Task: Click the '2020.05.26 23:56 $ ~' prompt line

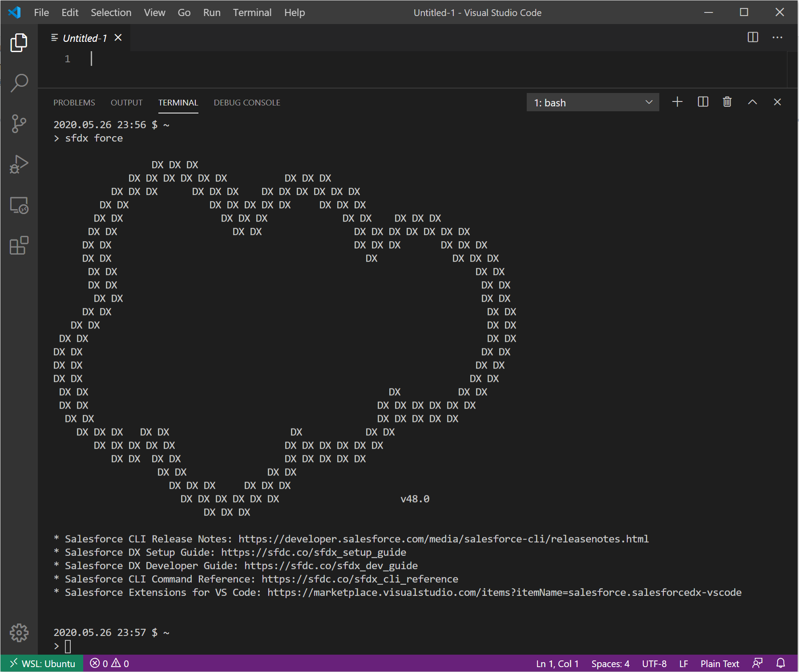Action: [x=111, y=125]
